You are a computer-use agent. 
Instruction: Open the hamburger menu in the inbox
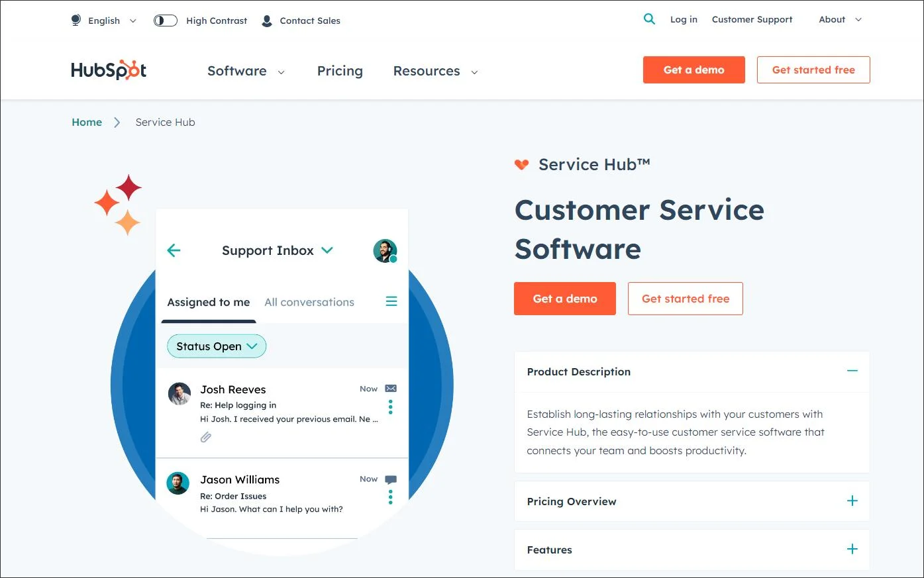(x=391, y=301)
